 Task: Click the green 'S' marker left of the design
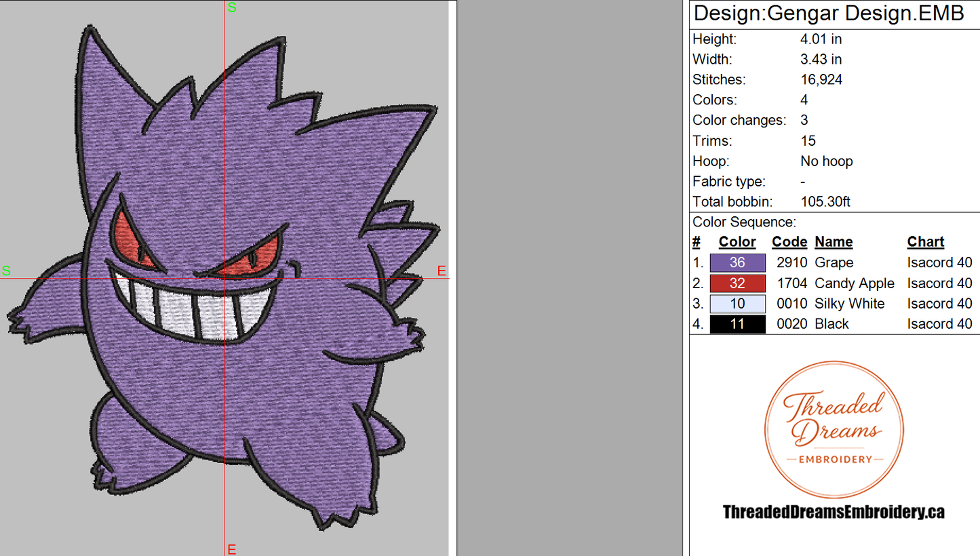click(6, 271)
